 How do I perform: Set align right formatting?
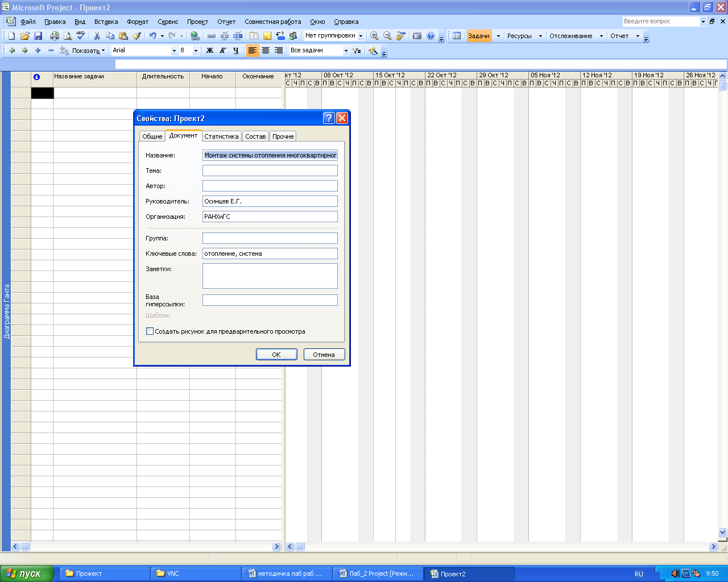coord(279,51)
